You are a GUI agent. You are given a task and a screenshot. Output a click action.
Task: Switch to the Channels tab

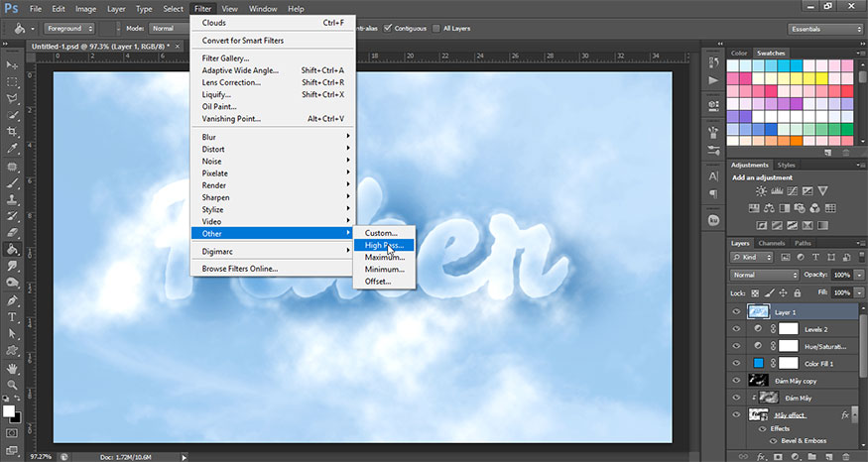(772, 243)
